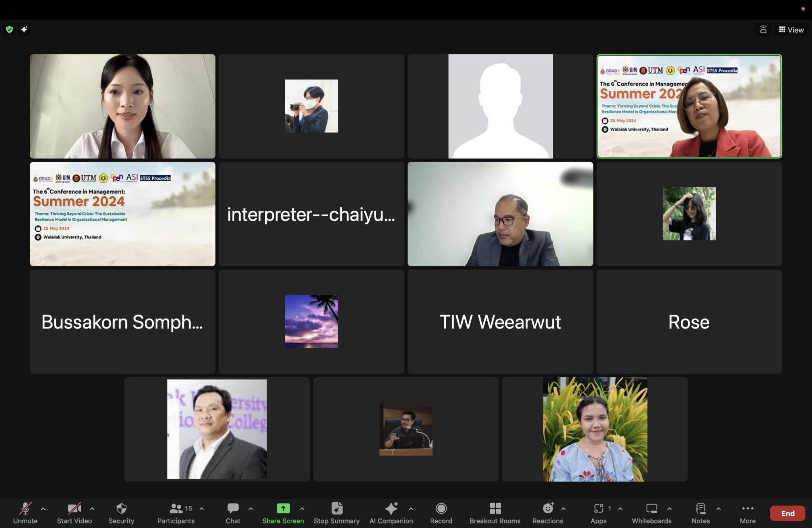Viewport: 812px width, 528px height.
Task: Open the View layout menu
Action: pos(791,30)
